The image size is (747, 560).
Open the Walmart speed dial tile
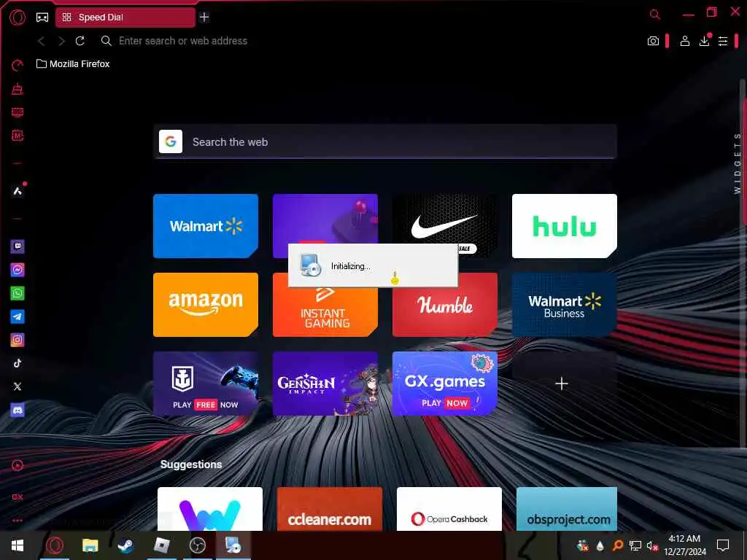pyautogui.click(x=206, y=226)
